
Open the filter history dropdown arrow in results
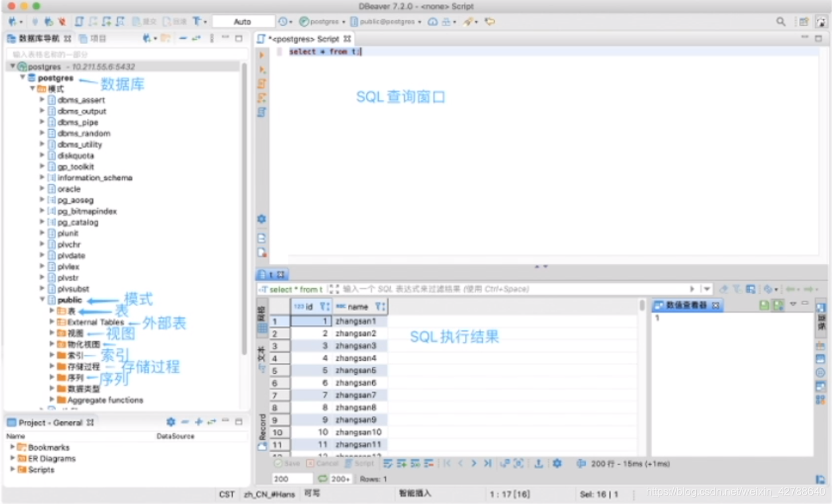(707, 289)
